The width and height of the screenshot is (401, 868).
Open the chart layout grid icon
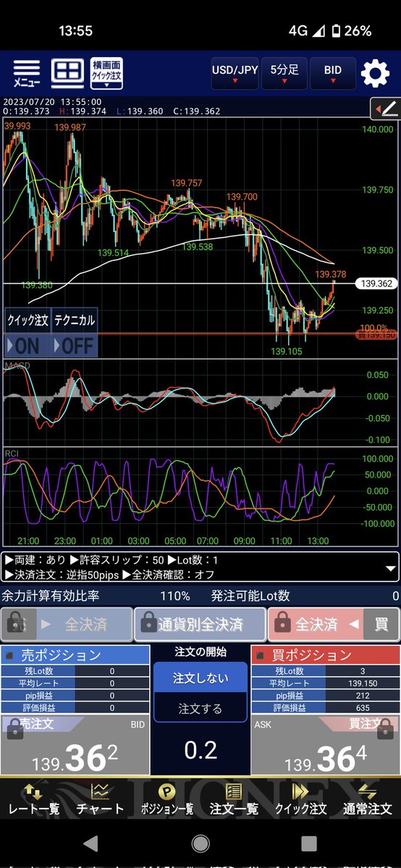(67, 73)
